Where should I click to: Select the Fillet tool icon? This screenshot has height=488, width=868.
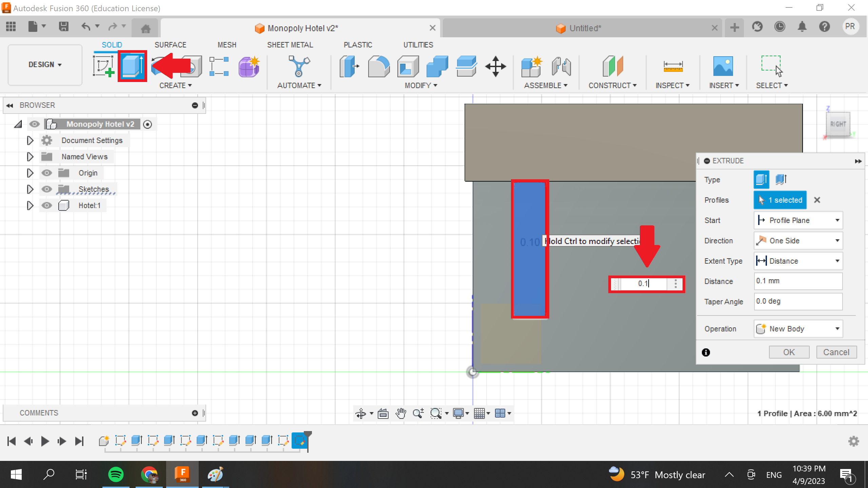[x=380, y=66]
